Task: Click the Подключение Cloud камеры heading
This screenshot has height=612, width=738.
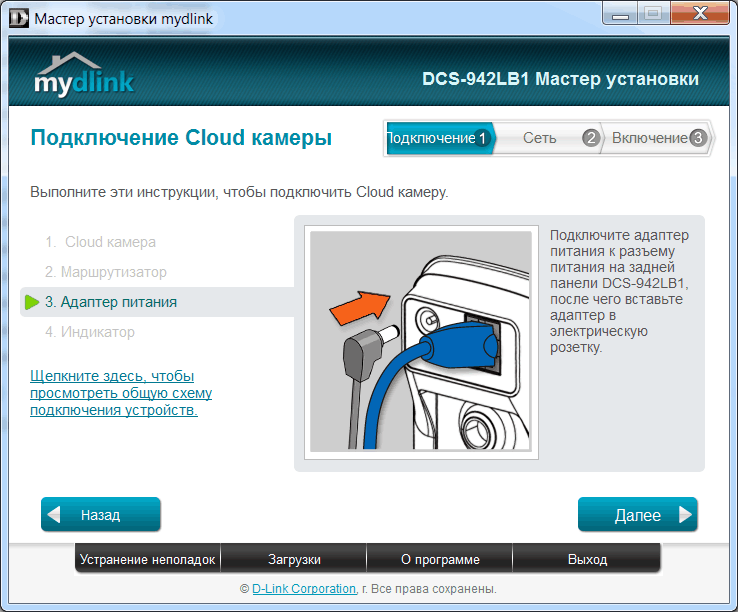Action: pos(181,138)
